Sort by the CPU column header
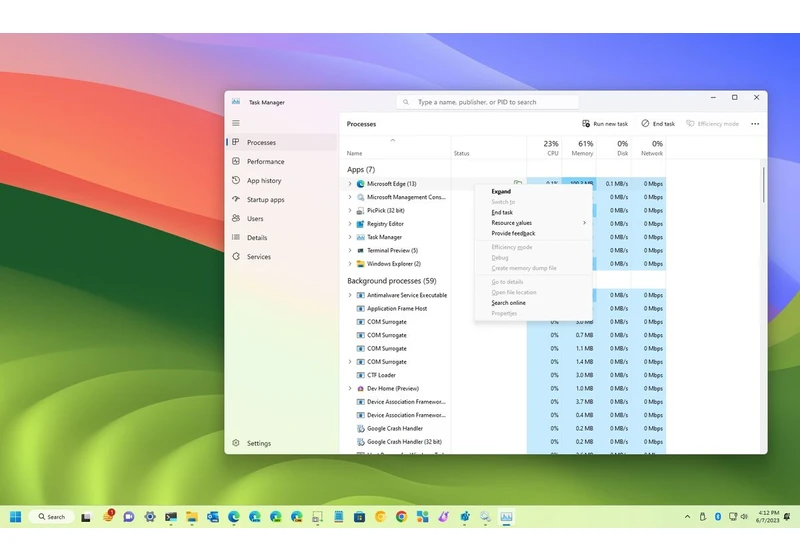Viewport: 800px width, 560px height. 544,147
